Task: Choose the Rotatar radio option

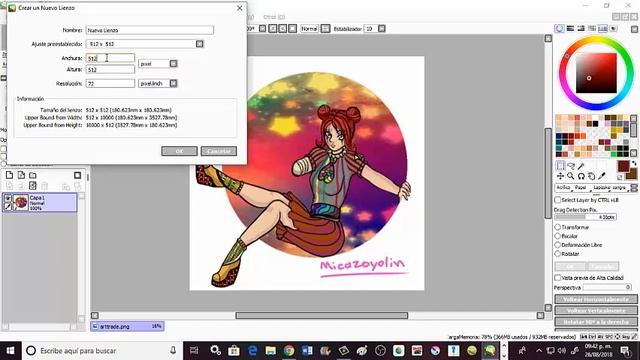Action: point(558,254)
